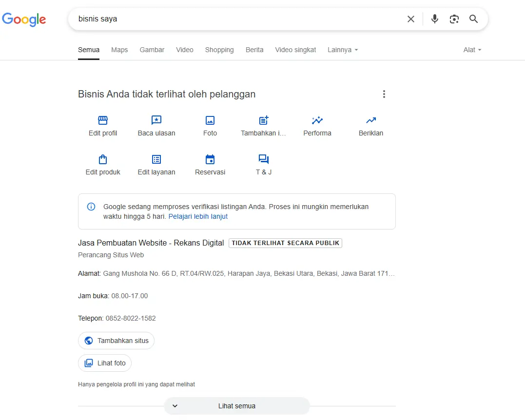The image size is (525, 420).
Task: Open Edit produk shopping bag icon
Action: [103, 159]
